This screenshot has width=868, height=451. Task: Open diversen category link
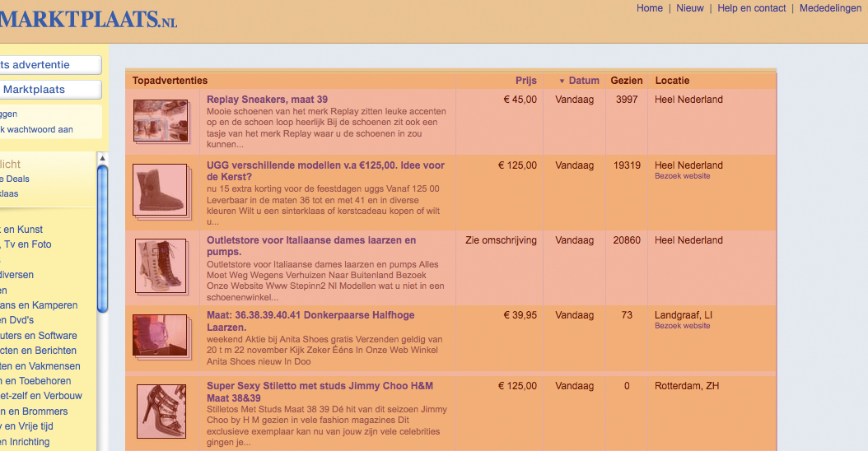(x=17, y=275)
